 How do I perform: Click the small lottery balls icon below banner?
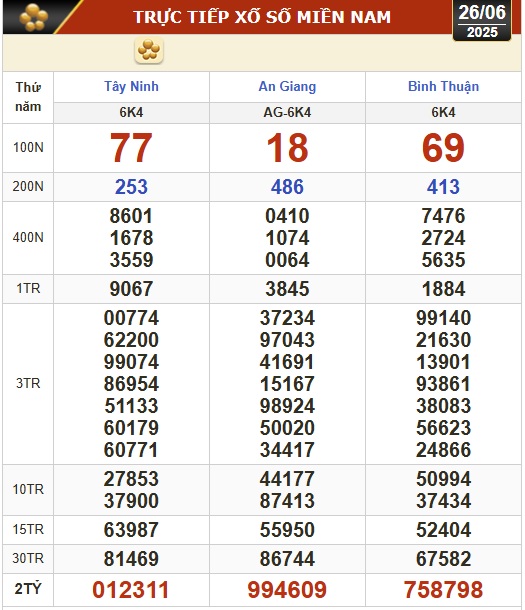[149, 51]
